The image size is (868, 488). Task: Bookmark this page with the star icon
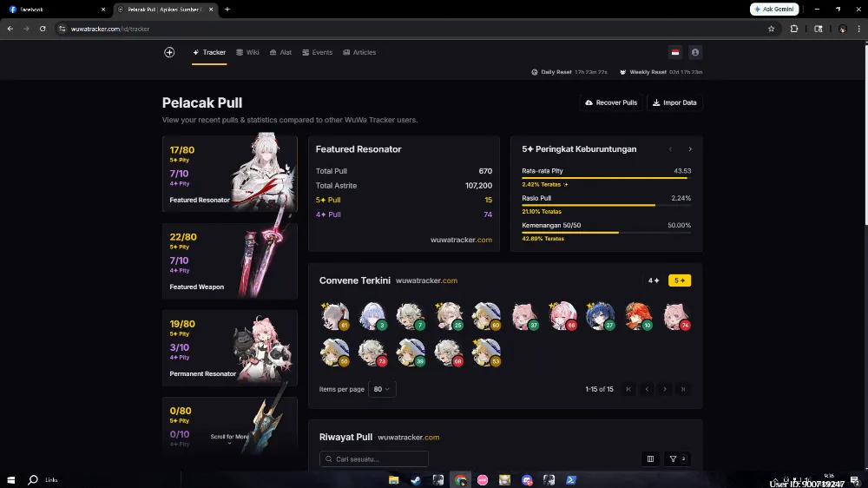(x=771, y=29)
